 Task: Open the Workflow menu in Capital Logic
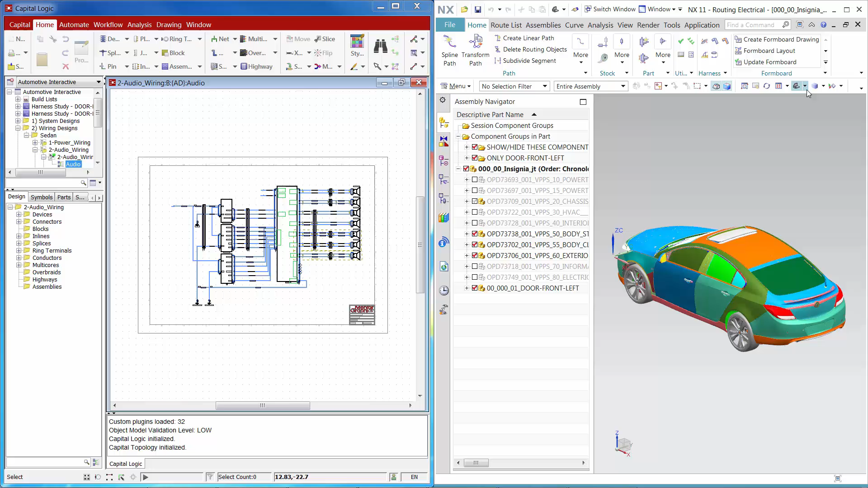pyautogui.click(x=108, y=24)
